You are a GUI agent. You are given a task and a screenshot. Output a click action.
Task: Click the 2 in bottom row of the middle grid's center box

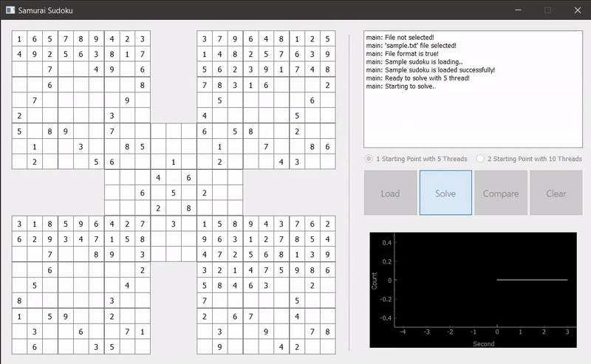pos(158,208)
